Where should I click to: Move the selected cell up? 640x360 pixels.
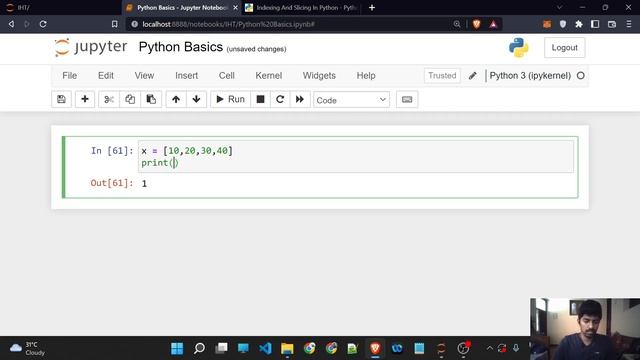[176, 99]
